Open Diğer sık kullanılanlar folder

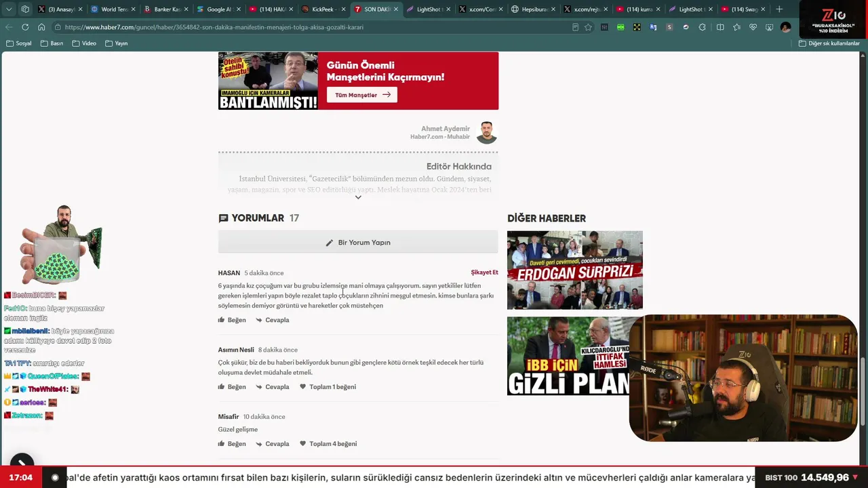(x=829, y=43)
